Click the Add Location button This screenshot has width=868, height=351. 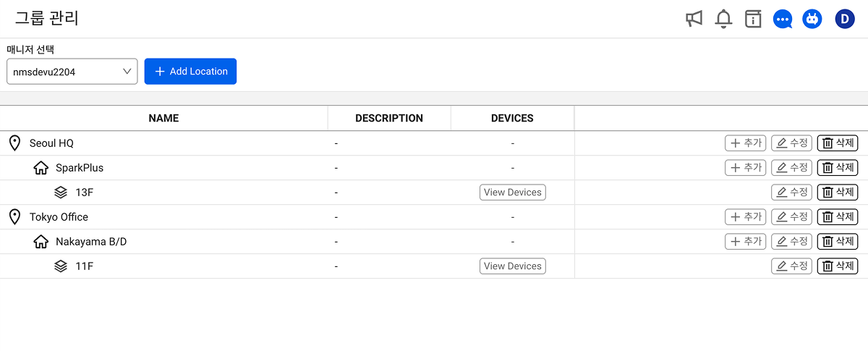190,72
